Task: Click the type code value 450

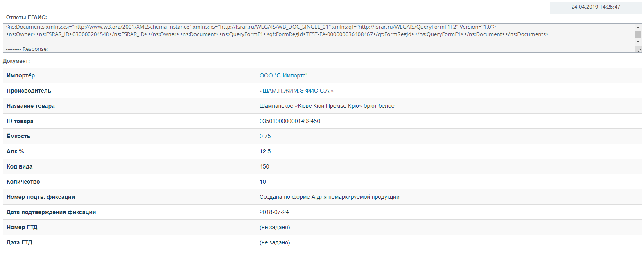Action: click(x=264, y=166)
